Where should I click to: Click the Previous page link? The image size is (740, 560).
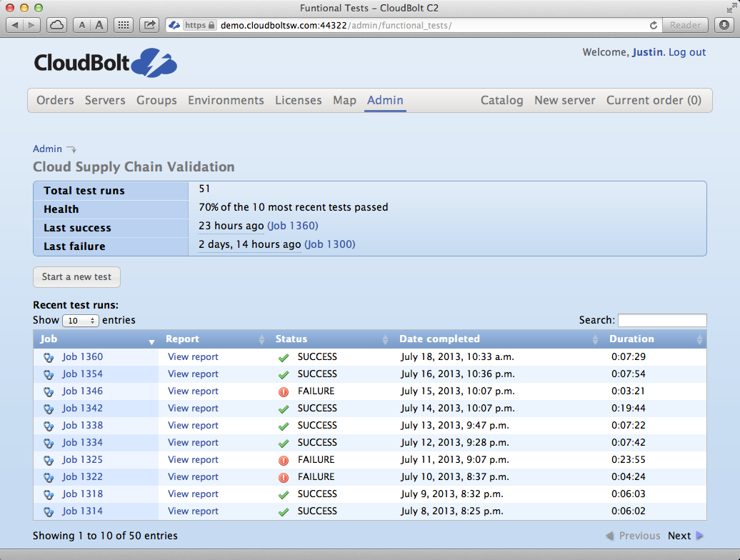(x=634, y=536)
